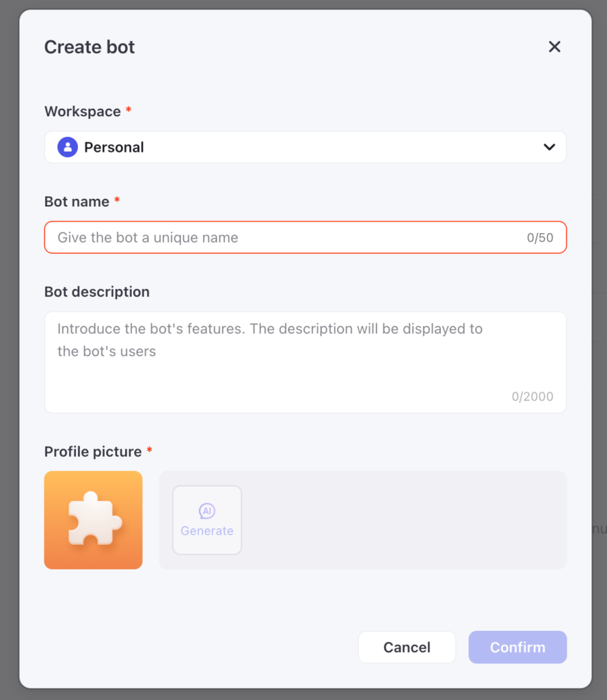607x700 pixels.
Task: Click the Generate text under AI icon
Action: pos(207,530)
